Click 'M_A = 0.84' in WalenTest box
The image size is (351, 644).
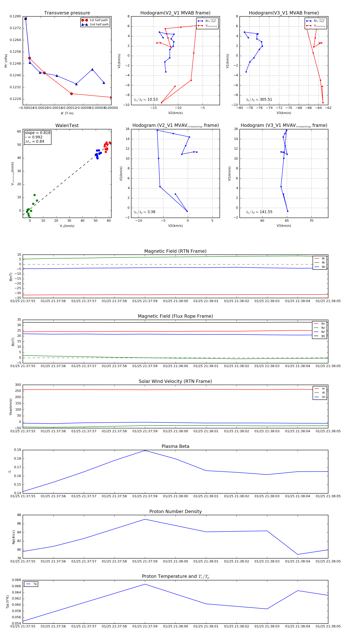pos(35,141)
